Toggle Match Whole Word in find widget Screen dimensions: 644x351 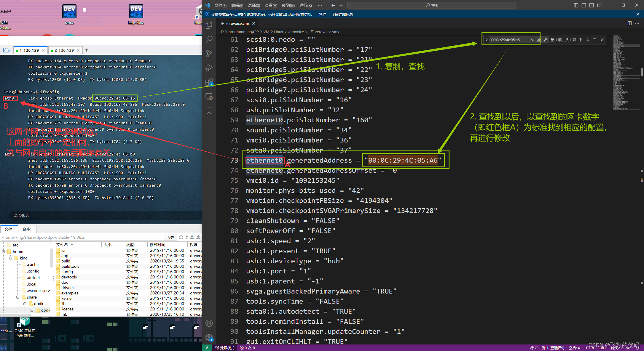(x=539, y=40)
